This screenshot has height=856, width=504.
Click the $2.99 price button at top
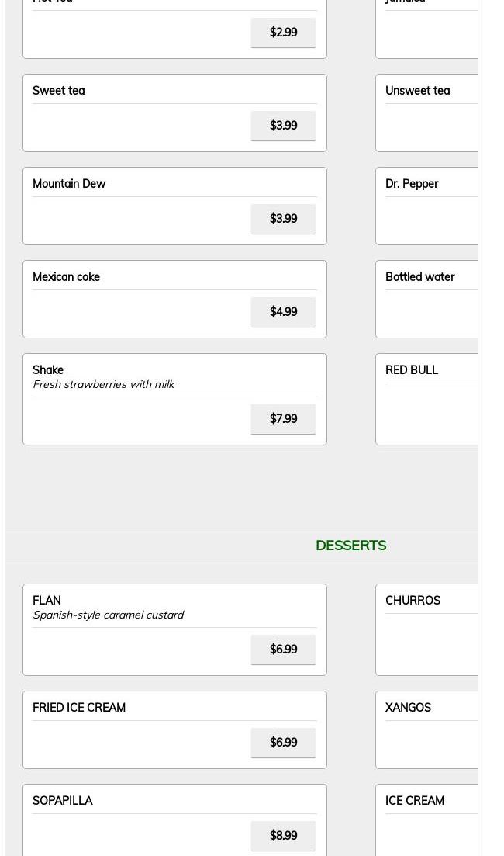click(x=283, y=33)
